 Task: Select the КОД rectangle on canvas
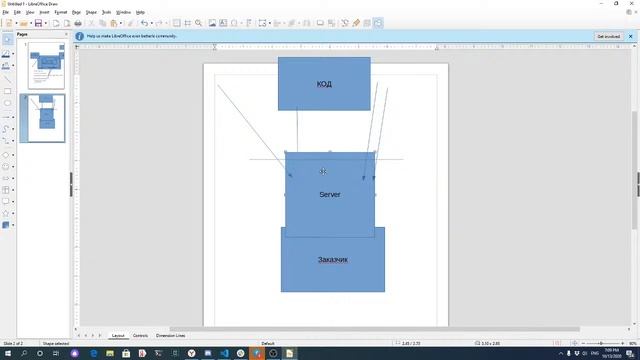[x=324, y=84]
